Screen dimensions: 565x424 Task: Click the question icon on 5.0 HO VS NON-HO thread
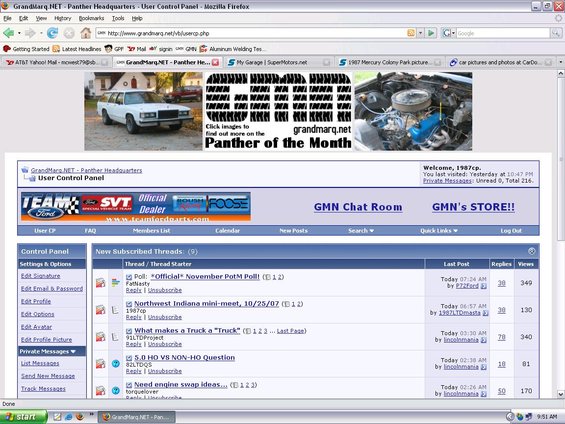point(116,363)
